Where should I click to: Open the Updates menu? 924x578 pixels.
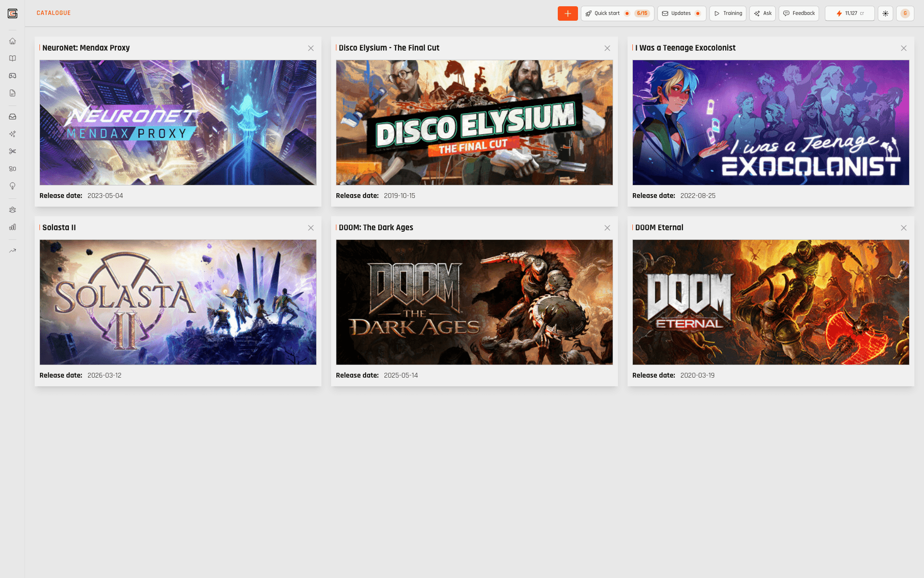pos(681,13)
